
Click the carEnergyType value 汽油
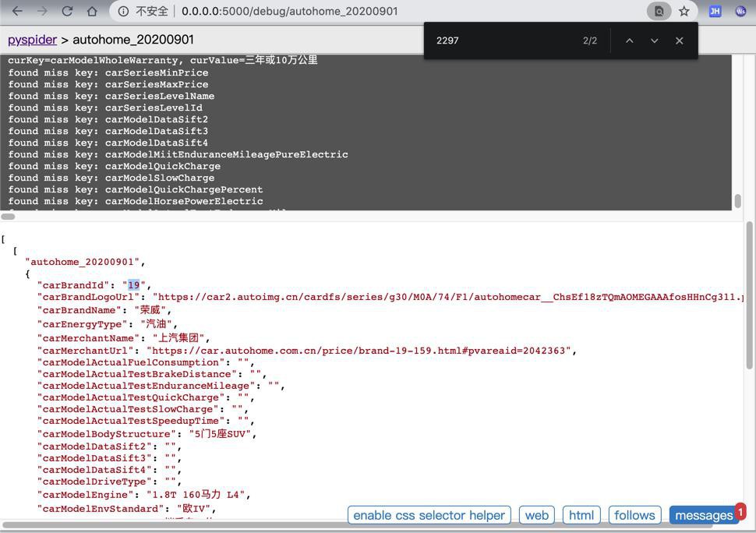pyautogui.click(x=156, y=324)
